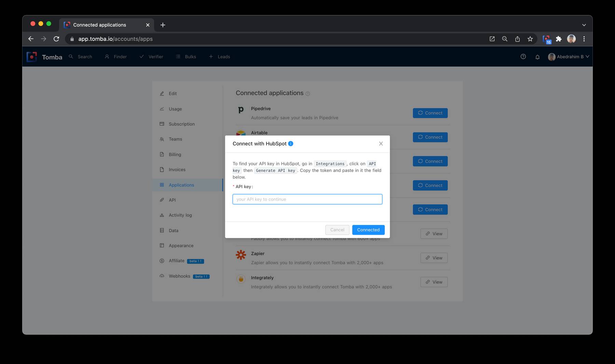
Task: Connect the Pipedrive application
Action: pyautogui.click(x=430, y=113)
